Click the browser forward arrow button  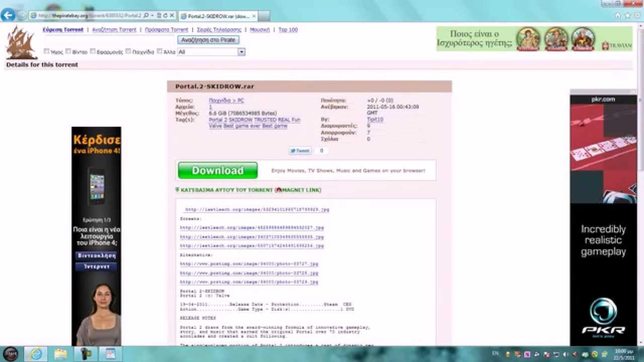(22, 16)
